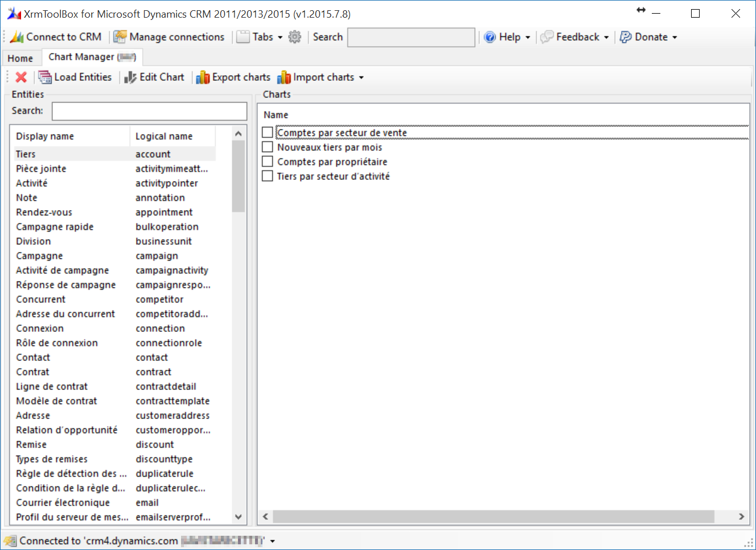Select the Concurrent entity row
This screenshot has height=550, width=756.
[114, 299]
